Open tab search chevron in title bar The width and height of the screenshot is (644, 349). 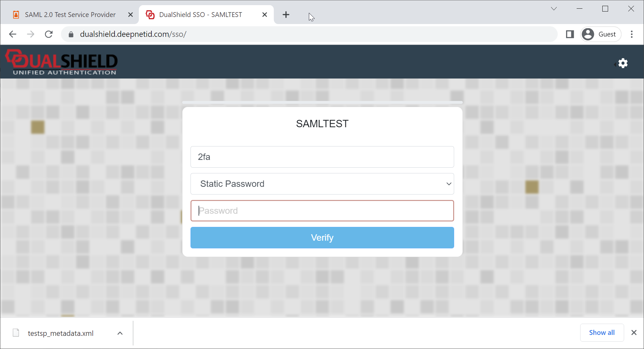554,9
